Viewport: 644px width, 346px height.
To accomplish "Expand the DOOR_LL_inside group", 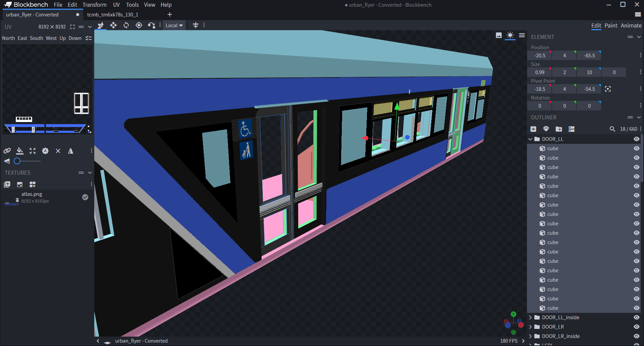I will coord(530,317).
